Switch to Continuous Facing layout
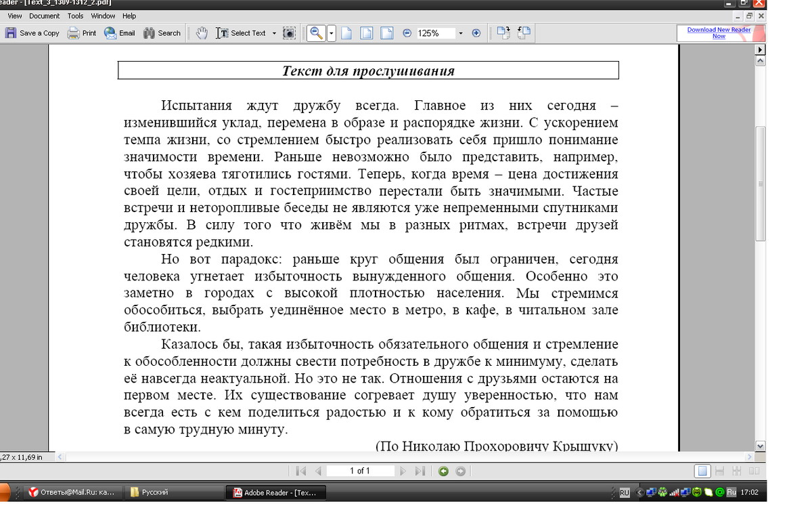 tap(736, 471)
